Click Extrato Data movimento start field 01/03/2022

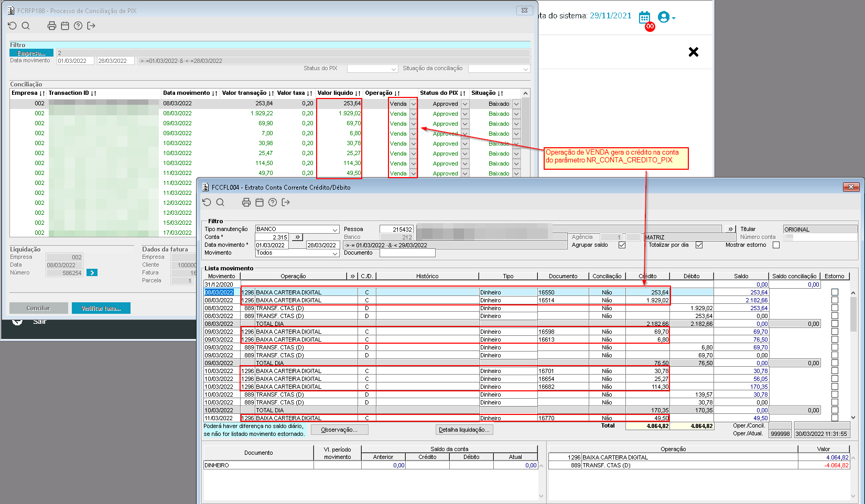pyautogui.click(x=272, y=245)
